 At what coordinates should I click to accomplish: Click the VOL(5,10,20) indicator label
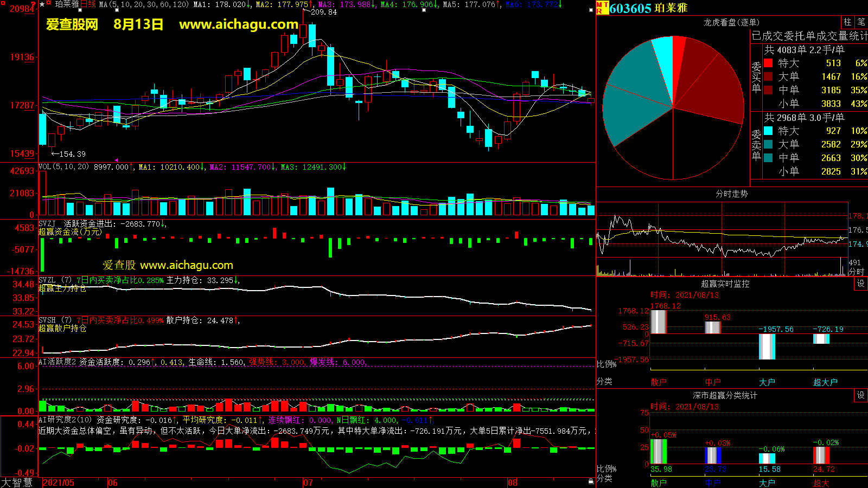pyautogui.click(x=63, y=167)
